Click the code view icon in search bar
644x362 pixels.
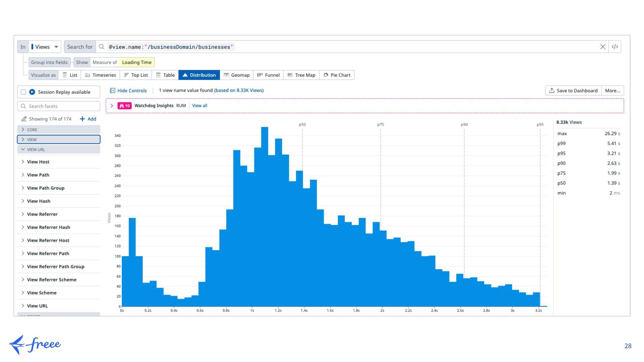[614, 47]
